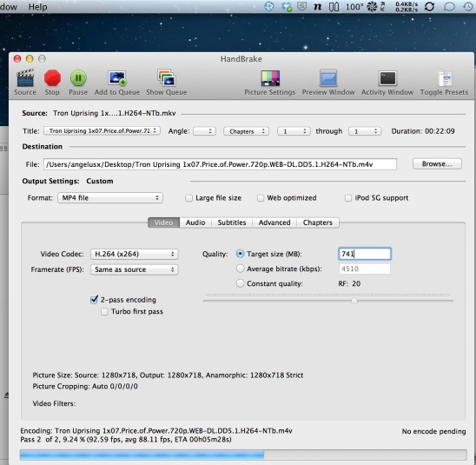Screen dimensions: 476x465
Task: Switch to the Chapters tab
Action: pos(318,223)
